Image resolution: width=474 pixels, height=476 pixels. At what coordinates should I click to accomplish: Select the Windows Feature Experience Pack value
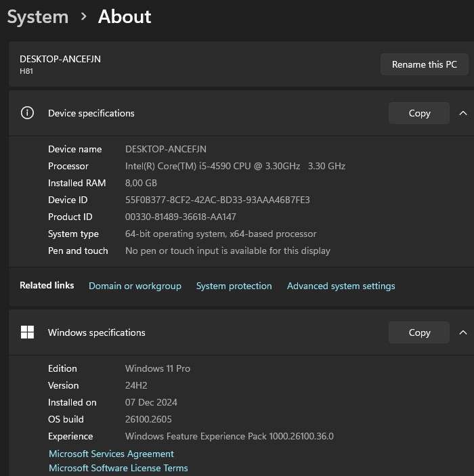230,436
